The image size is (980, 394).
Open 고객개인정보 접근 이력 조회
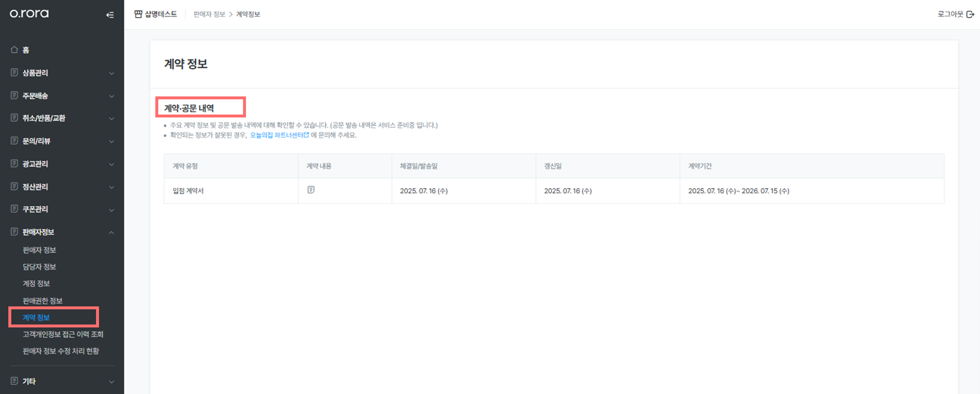pyautogui.click(x=63, y=334)
